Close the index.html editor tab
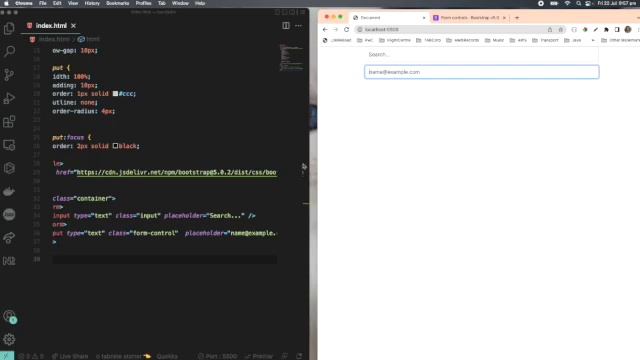The width and height of the screenshot is (640, 360). [73, 26]
